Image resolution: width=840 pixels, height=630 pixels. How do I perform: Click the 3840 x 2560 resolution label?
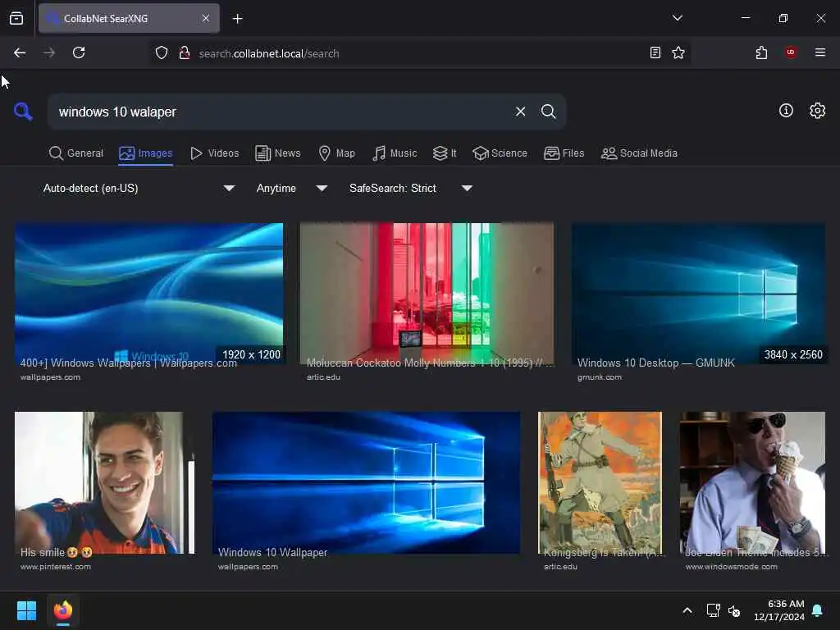click(793, 354)
